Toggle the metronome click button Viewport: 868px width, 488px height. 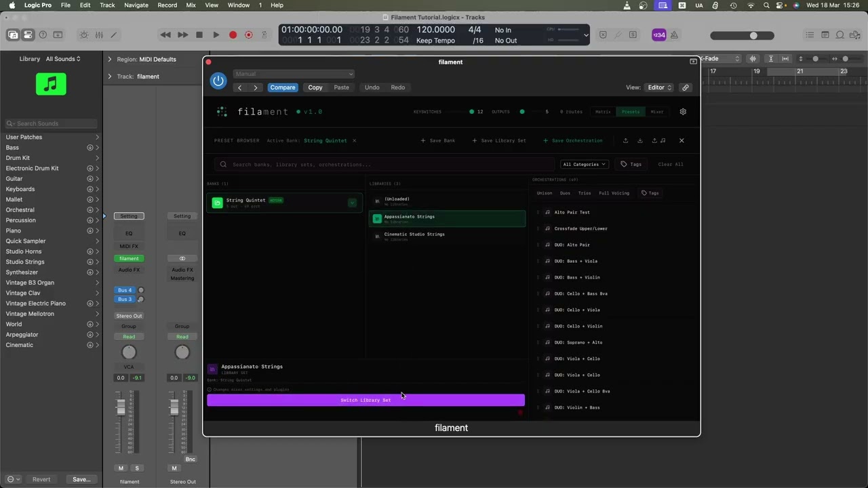pyautogui.click(x=673, y=35)
